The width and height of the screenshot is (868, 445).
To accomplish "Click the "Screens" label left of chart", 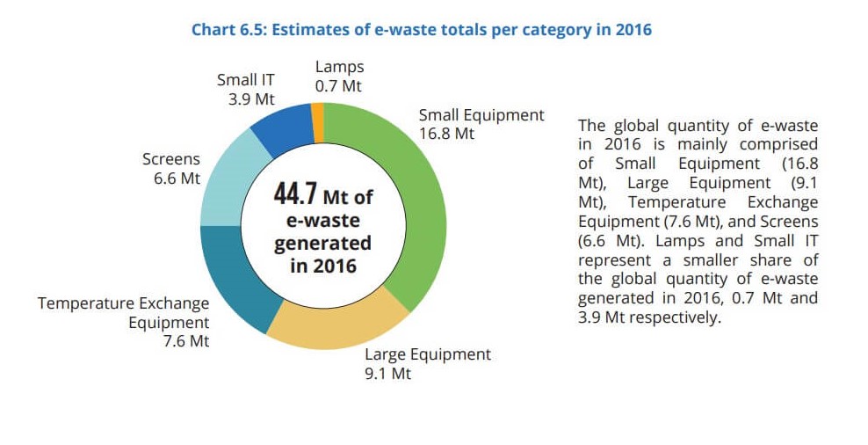I will click(170, 159).
